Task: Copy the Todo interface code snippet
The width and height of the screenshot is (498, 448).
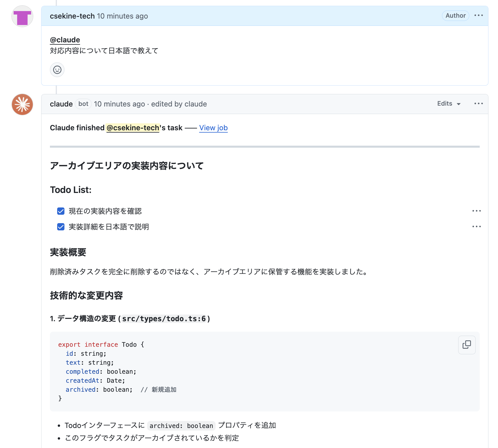Action: 466,345
